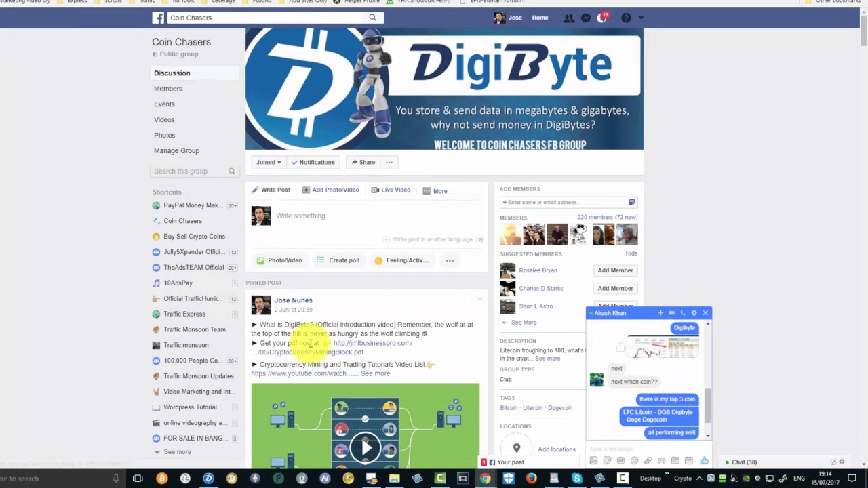
Task: Open the Events section
Action: 164,104
